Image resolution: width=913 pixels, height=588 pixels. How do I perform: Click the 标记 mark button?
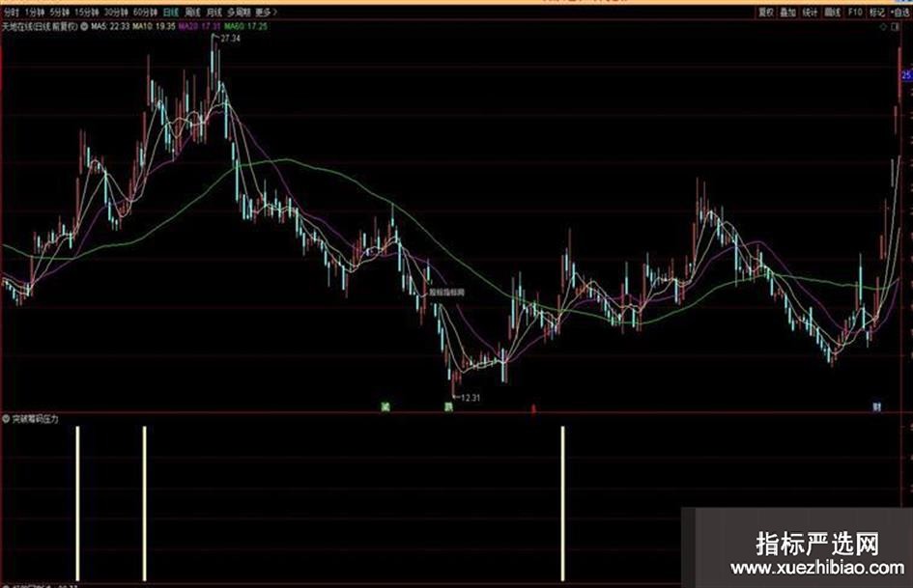click(x=876, y=13)
